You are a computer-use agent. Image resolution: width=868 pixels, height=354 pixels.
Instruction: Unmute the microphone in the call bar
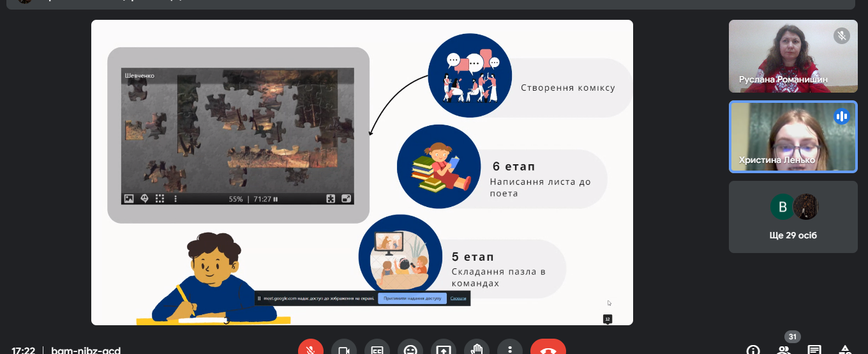pos(310,349)
